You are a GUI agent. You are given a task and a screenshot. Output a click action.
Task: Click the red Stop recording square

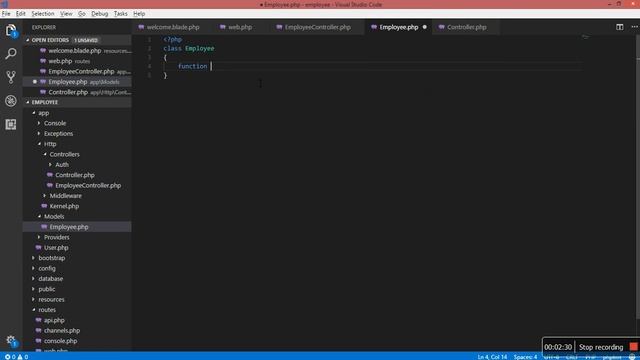(633, 347)
